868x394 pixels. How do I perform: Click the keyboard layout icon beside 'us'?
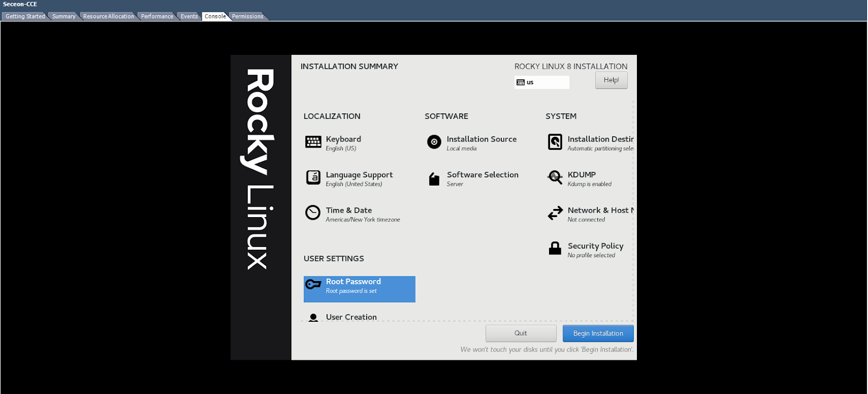point(521,82)
